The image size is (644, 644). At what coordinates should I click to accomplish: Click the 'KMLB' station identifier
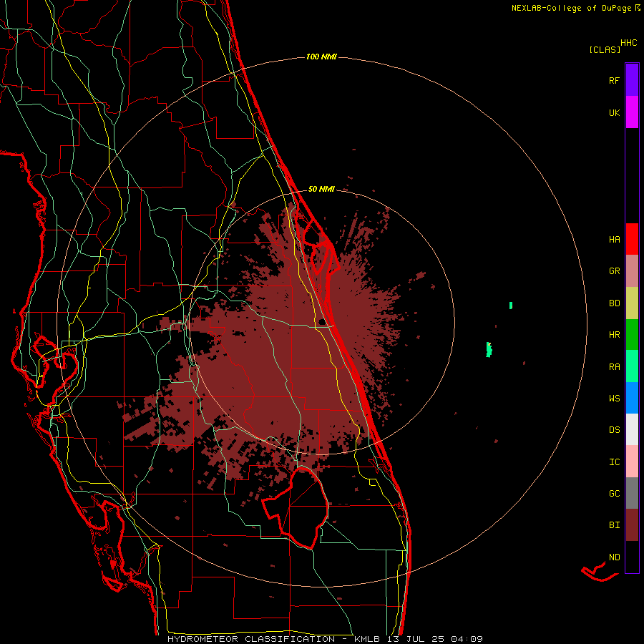pos(367,639)
